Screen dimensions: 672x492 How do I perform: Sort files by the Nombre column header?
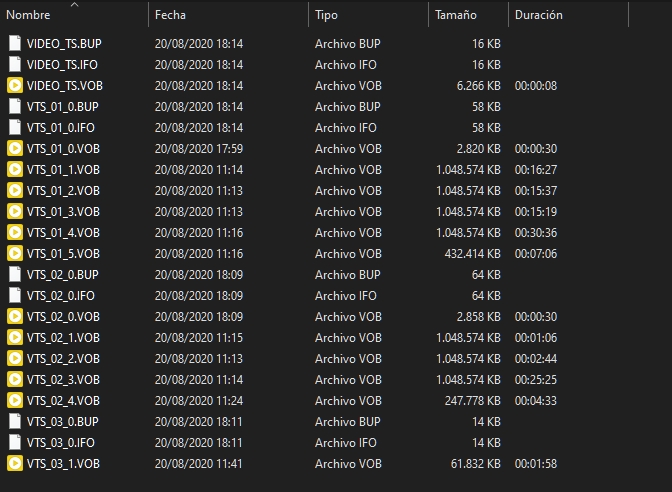(28, 16)
